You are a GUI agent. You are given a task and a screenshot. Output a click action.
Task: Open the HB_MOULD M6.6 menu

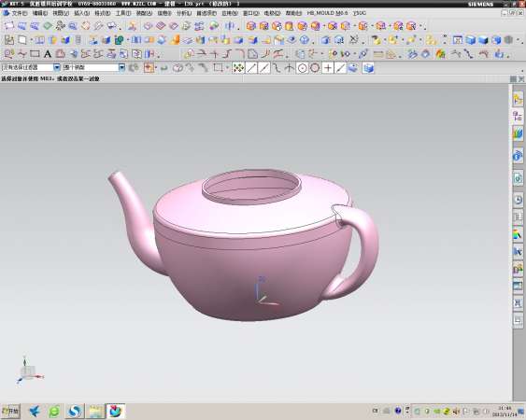327,13
